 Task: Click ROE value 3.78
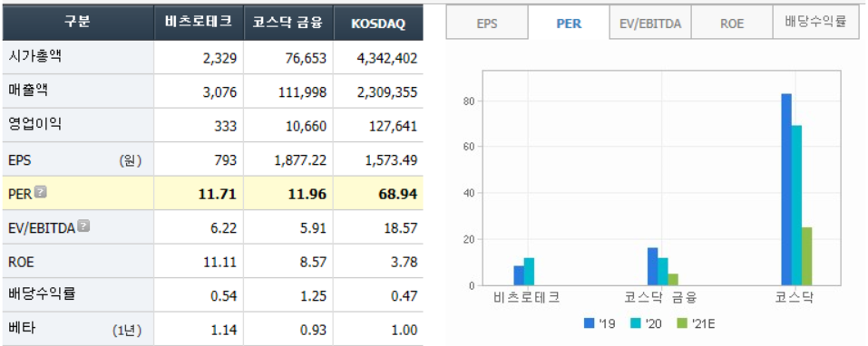[405, 262]
